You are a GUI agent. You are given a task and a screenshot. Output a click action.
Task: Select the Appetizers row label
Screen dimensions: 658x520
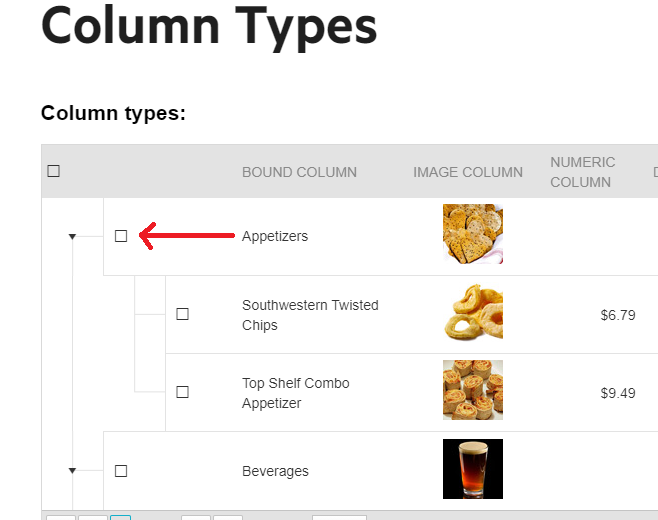275,236
